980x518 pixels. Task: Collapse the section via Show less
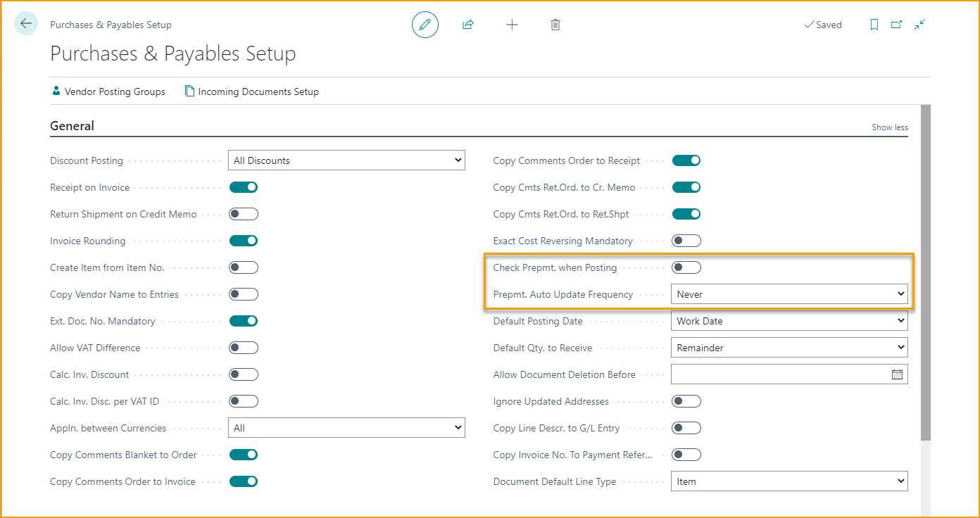pos(889,127)
